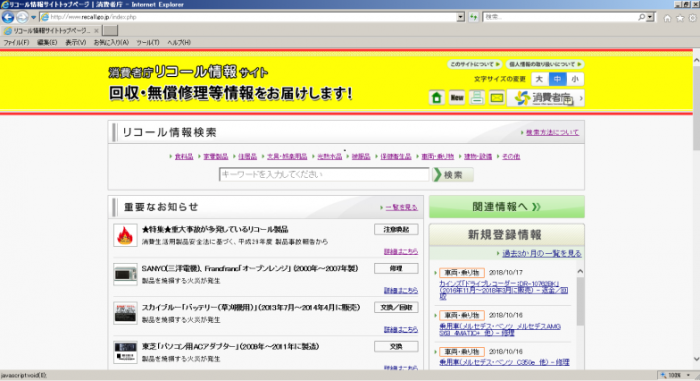Browse the 家電製品 category link
The width and height of the screenshot is (700, 381).
[x=216, y=156]
